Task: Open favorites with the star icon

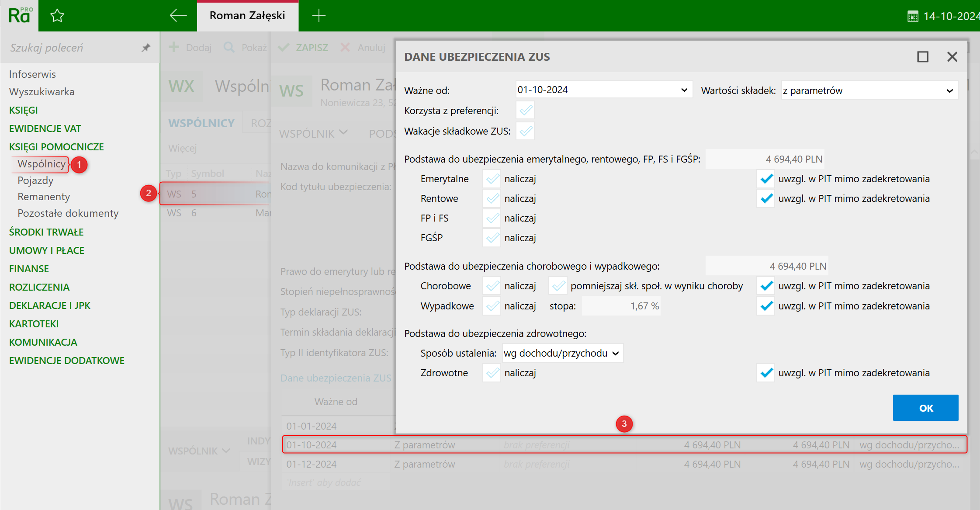Action: [57, 16]
